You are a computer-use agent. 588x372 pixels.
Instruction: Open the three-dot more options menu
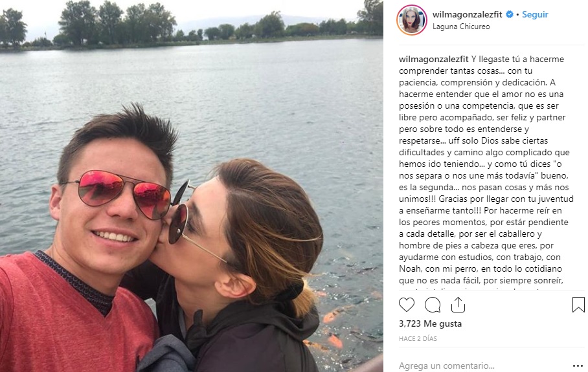point(578,366)
